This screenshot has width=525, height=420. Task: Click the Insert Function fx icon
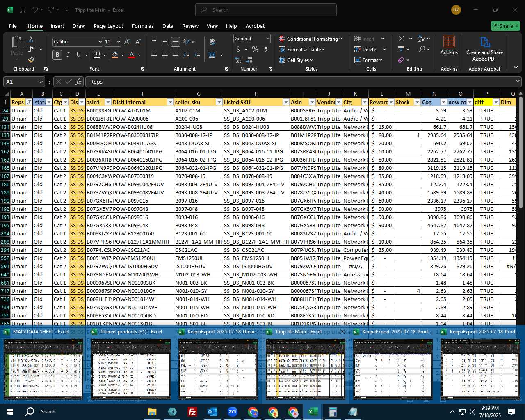(79, 82)
